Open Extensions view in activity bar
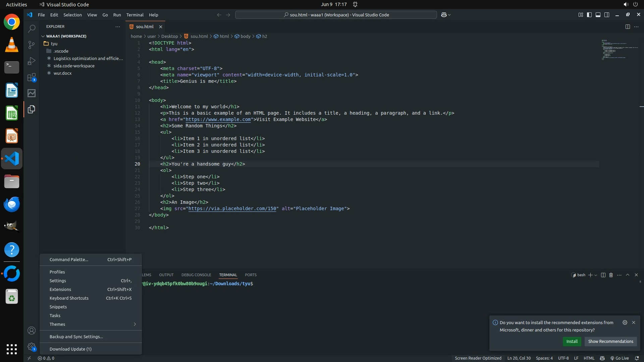This screenshot has width=644, height=362. tap(32, 77)
